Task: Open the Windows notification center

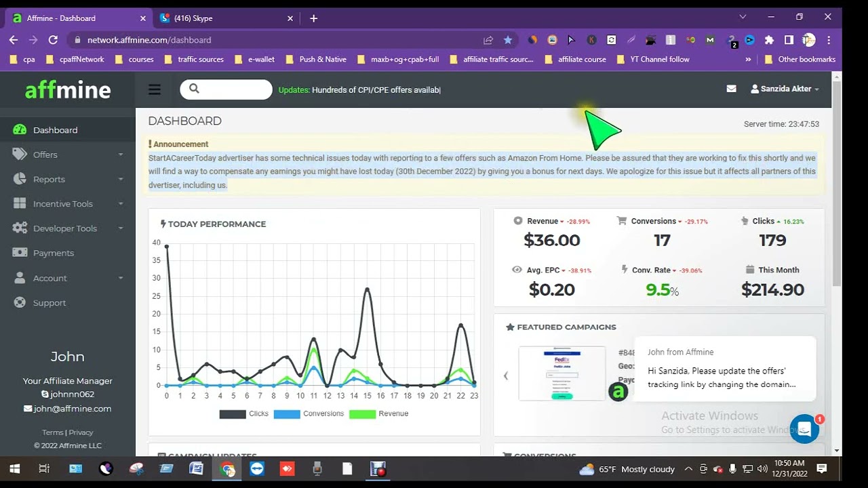Action: click(822, 468)
